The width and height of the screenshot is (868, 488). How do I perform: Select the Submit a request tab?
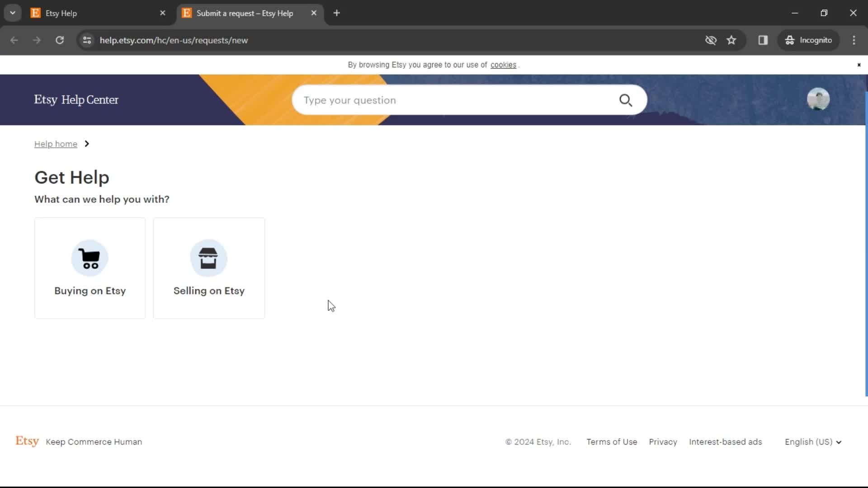pyautogui.click(x=250, y=13)
